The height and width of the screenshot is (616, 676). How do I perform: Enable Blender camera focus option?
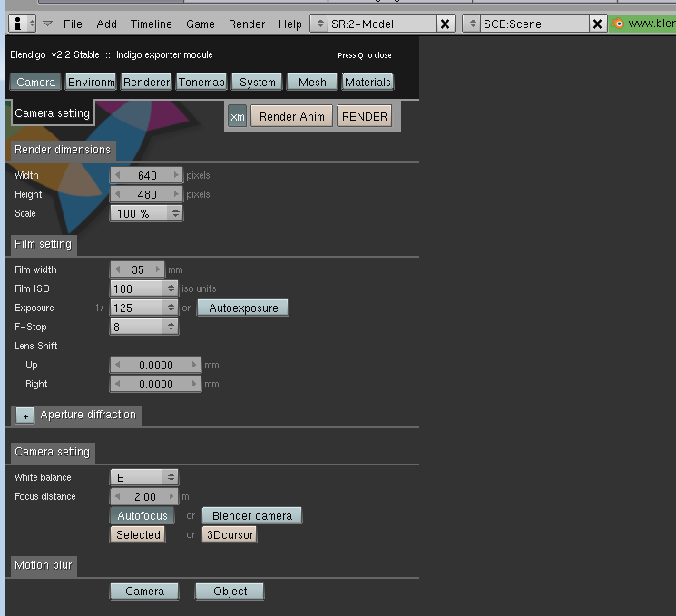(x=252, y=515)
